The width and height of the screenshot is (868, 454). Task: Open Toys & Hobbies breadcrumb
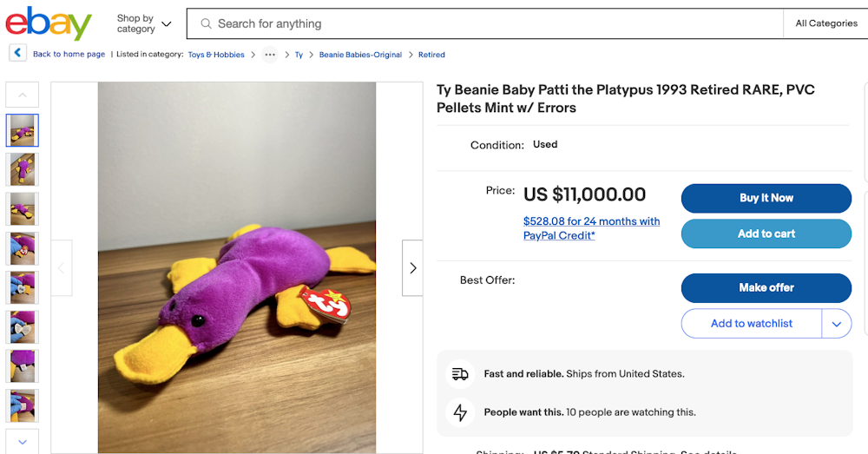click(216, 55)
